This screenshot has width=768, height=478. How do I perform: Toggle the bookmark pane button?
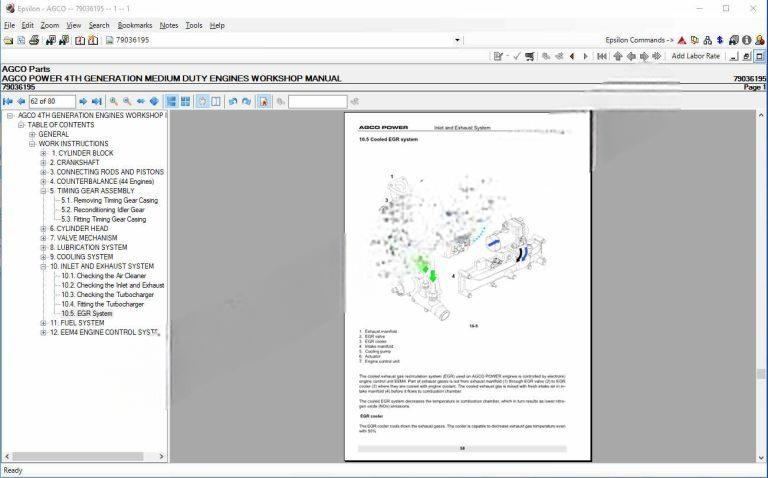[x=264, y=101]
